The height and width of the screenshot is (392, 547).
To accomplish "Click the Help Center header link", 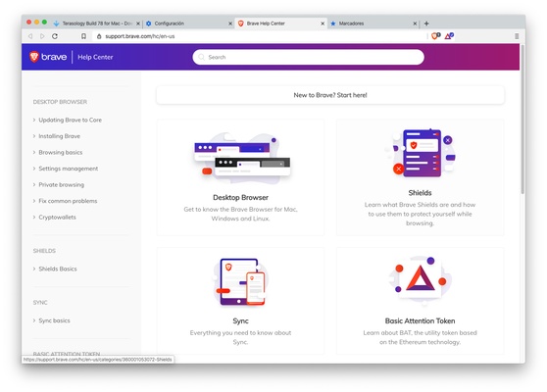I will [95, 57].
